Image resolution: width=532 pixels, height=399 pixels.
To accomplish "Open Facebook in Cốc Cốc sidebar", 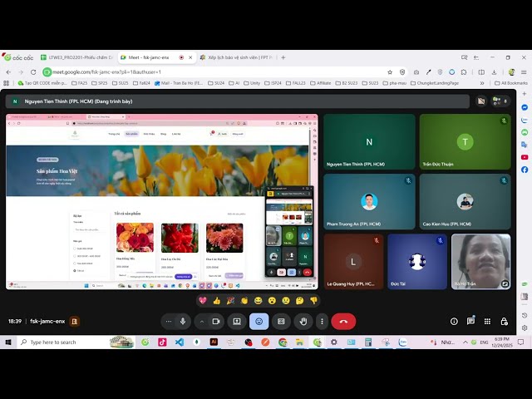I will point(525,170).
